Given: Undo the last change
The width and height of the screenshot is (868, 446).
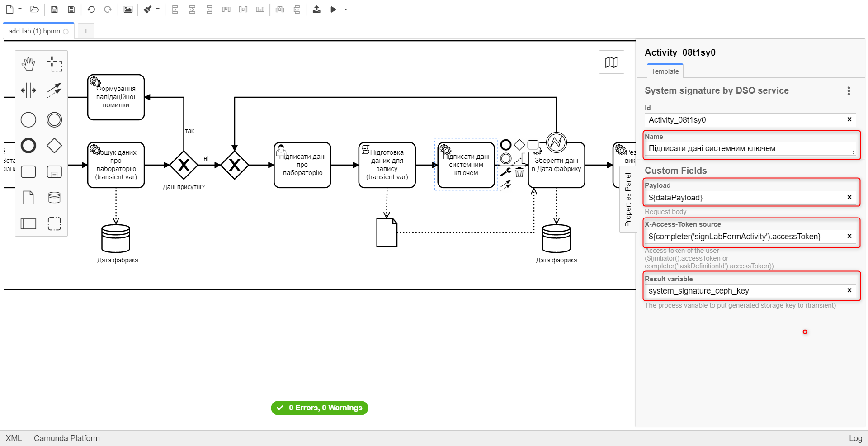Looking at the screenshot, I should (x=91, y=9).
